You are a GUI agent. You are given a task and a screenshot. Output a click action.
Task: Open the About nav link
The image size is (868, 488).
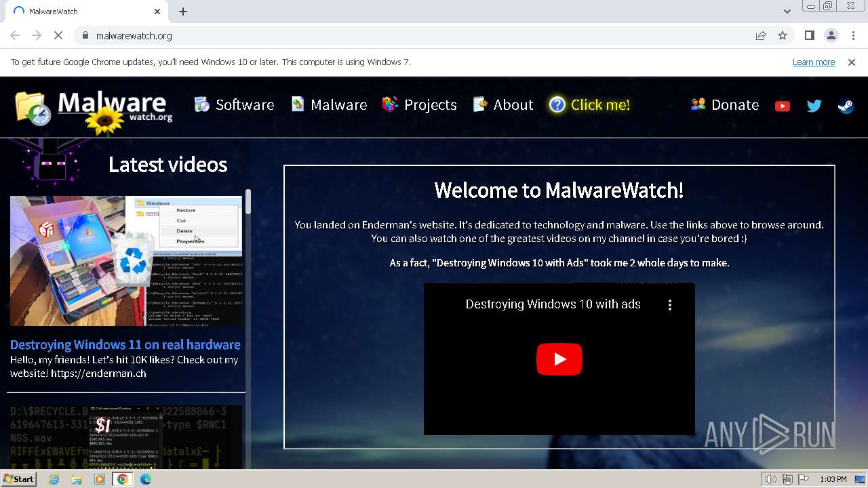coord(503,104)
